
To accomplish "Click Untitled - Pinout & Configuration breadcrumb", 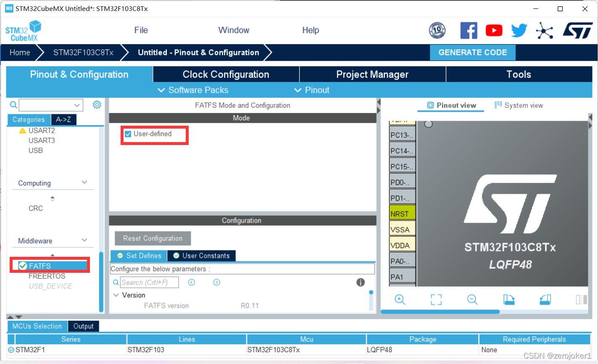I will click(198, 53).
